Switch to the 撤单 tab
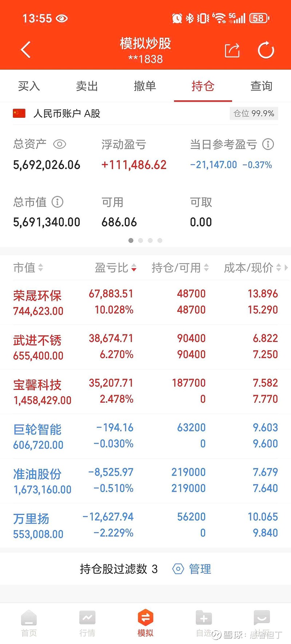 (145, 86)
